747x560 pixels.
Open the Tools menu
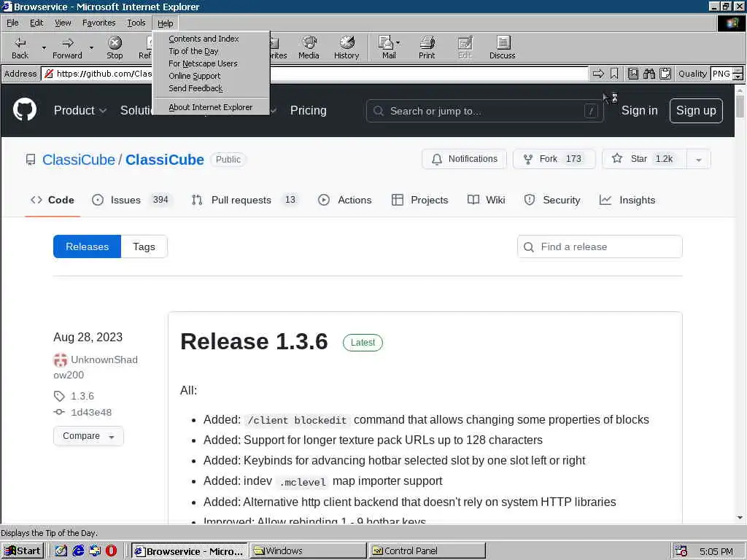(x=136, y=23)
